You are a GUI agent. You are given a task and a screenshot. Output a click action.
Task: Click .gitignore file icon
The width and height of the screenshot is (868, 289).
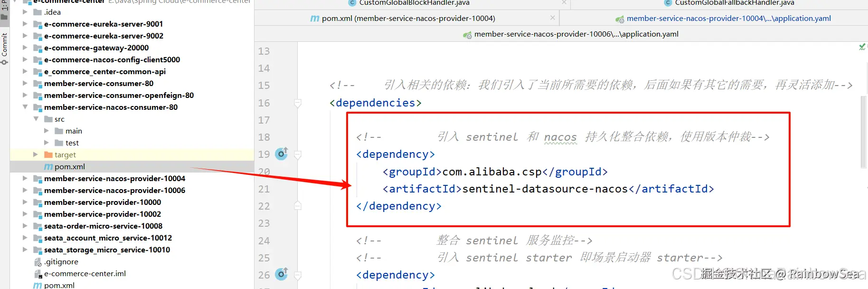pyautogui.click(x=38, y=262)
